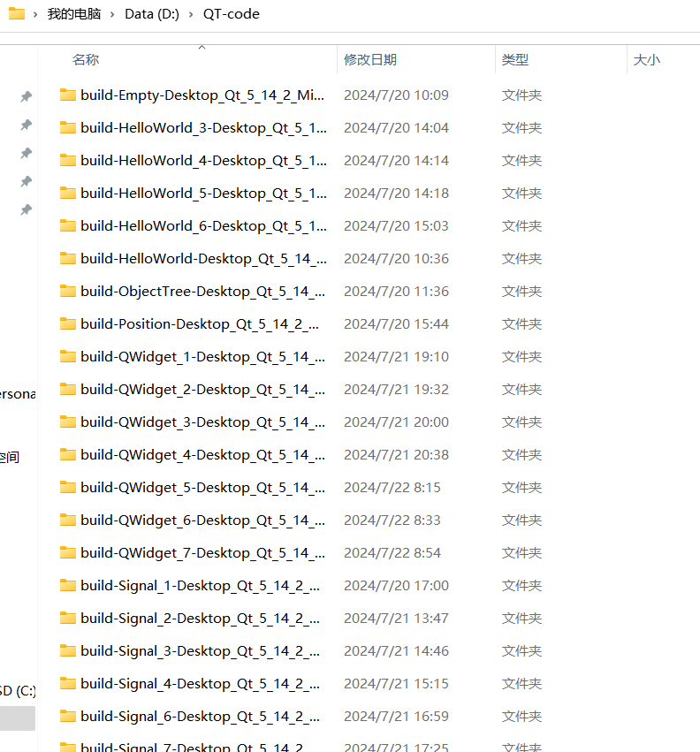700x752 pixels.
Task: Expand chevron before 我的电脑 in address bar
Action: [x=35, y=14]
